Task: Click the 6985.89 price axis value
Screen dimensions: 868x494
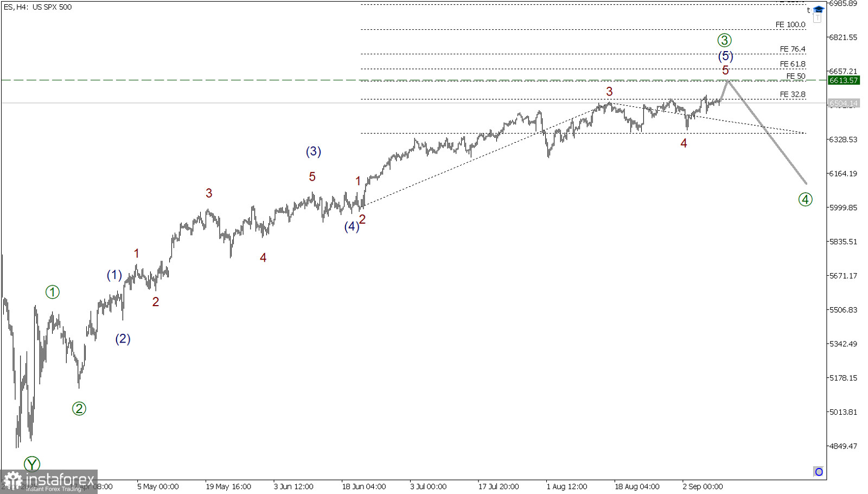Action: (843, 3)
